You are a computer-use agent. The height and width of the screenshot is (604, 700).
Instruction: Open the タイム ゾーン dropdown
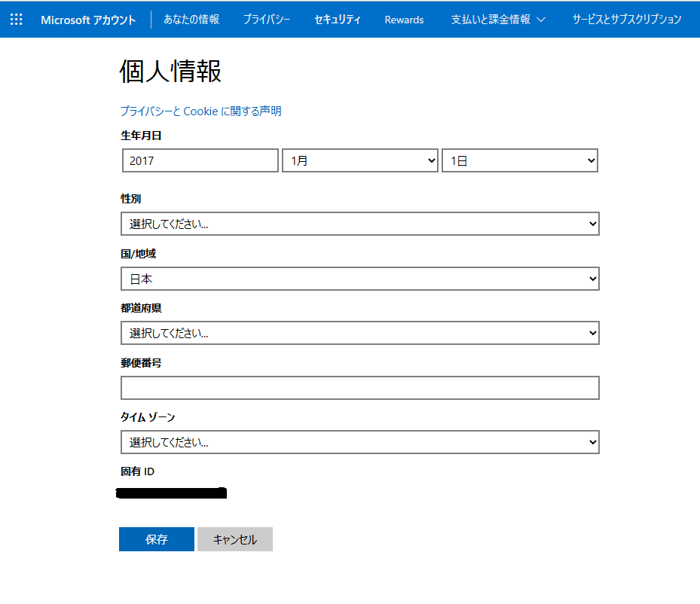(x=360, y=443)
